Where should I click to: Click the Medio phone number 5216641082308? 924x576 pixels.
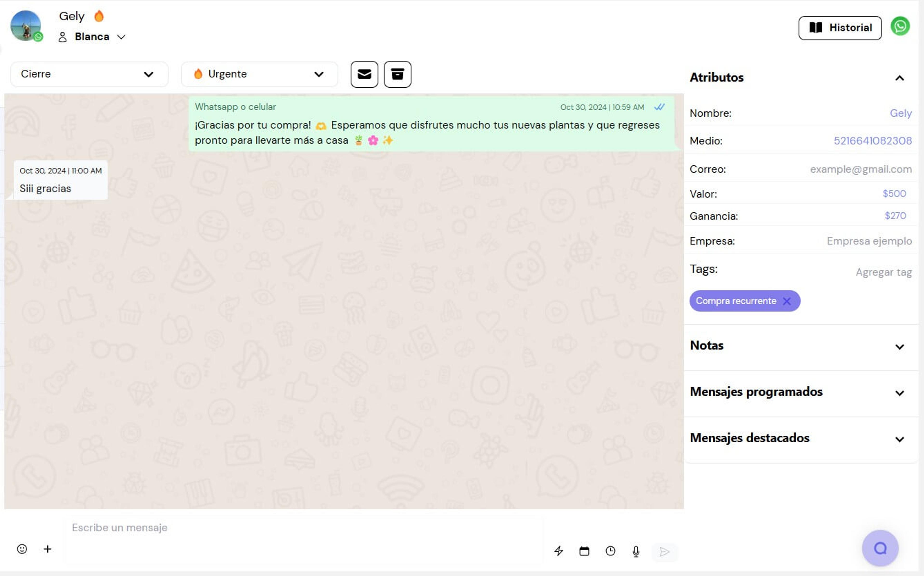(x=873, y=141)
